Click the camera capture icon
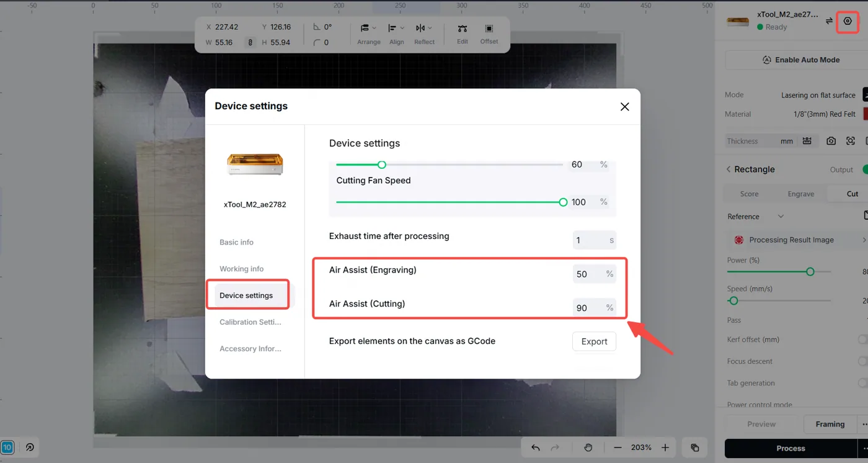The height and width of the screenshot is (463, 868). (831, 141)
